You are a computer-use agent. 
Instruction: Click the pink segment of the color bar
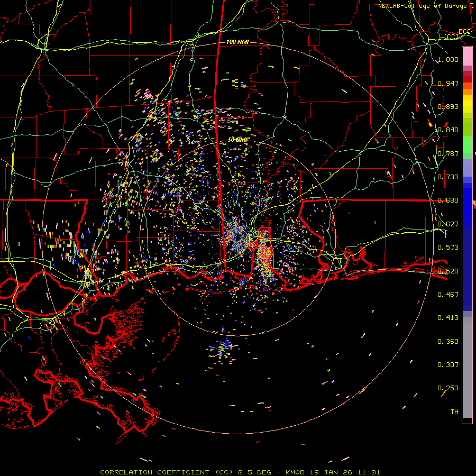pyautogui.click(x=467, y=57)
